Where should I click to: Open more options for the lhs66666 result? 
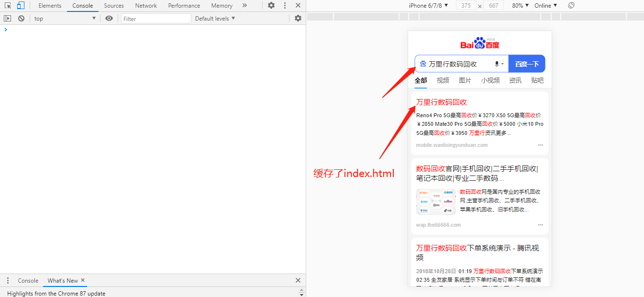pyautogui.click(x=541, y=225)
